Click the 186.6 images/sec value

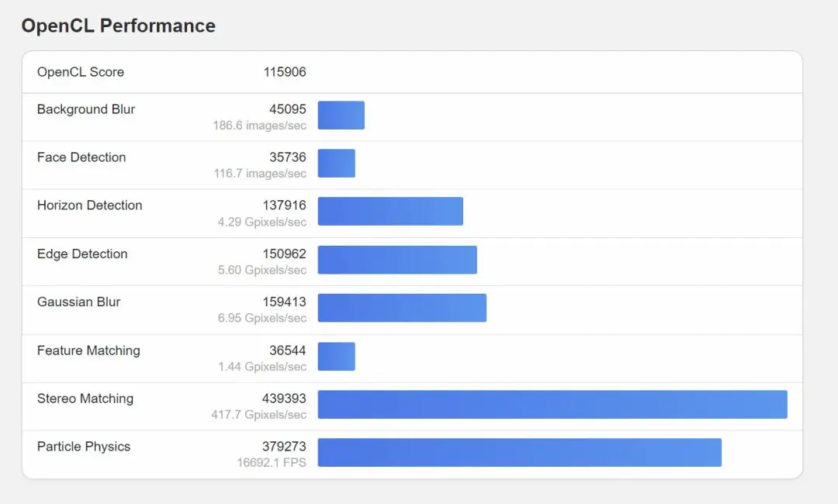[260, 126]
